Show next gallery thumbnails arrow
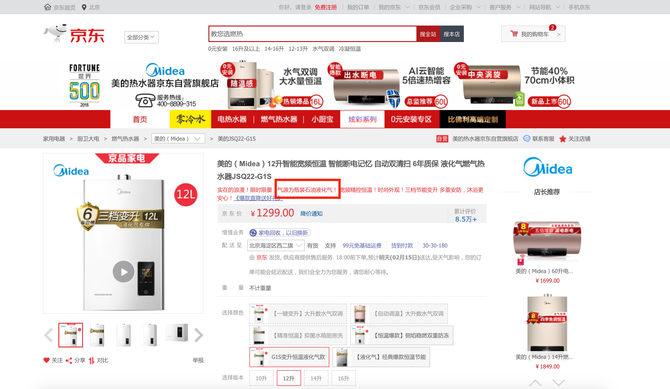The height and width of the screenshot is (389, 670). pos(198,335)
